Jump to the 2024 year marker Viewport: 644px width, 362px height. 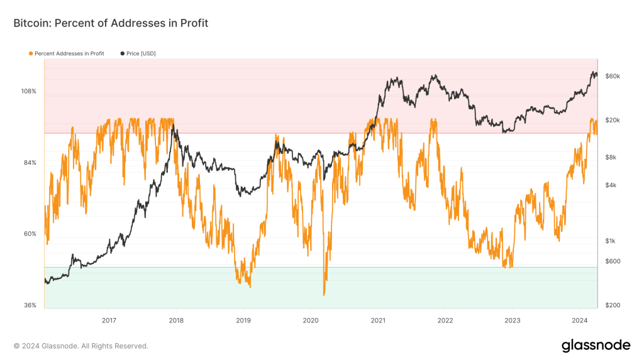tap(579, 318)
